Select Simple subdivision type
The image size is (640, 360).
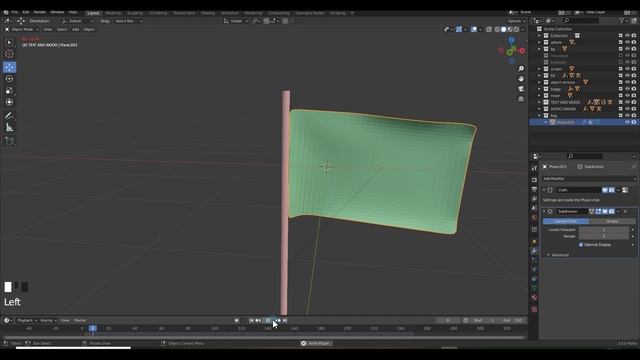(612, 221)
